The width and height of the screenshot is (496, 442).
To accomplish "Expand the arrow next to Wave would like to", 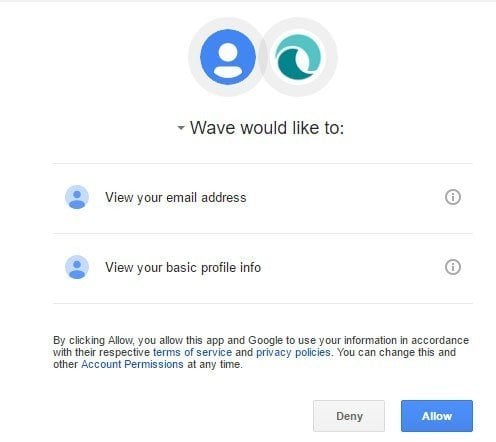I will [x=181, y=128].
